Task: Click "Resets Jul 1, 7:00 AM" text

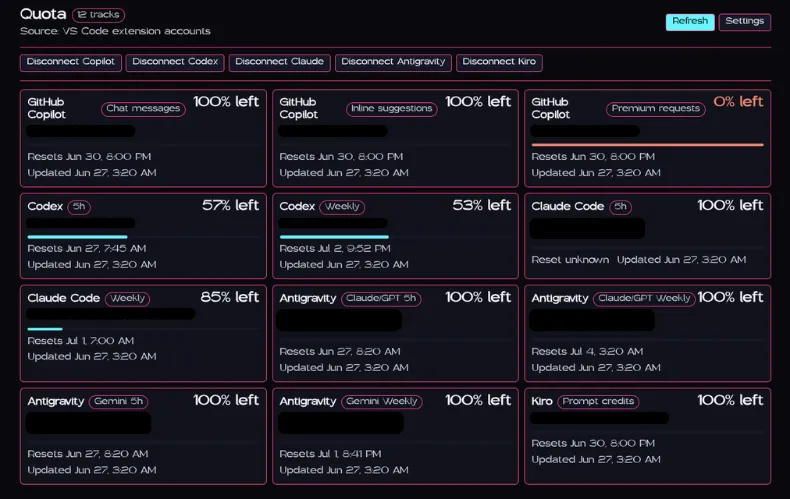Action: tap(81, 341)
